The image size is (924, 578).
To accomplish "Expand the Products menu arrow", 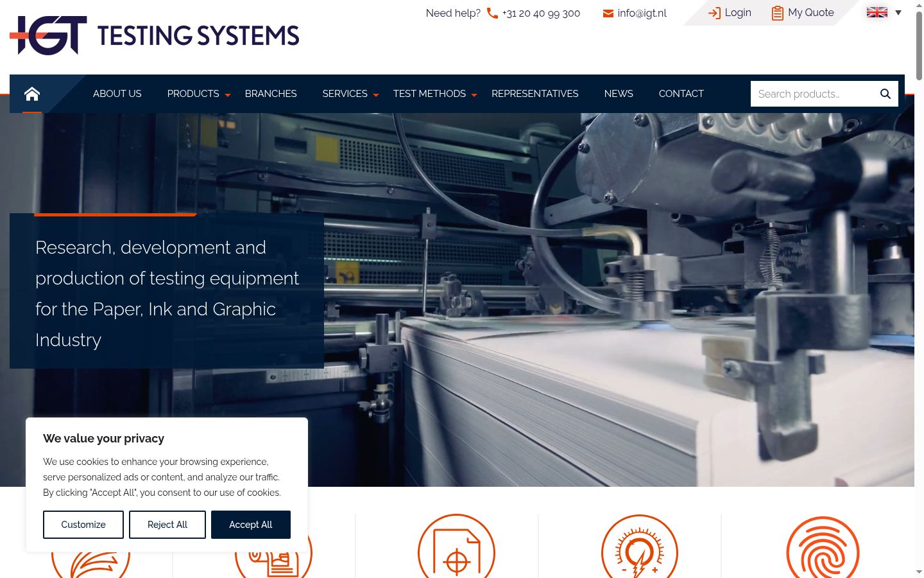I will (x=227, y=95).
